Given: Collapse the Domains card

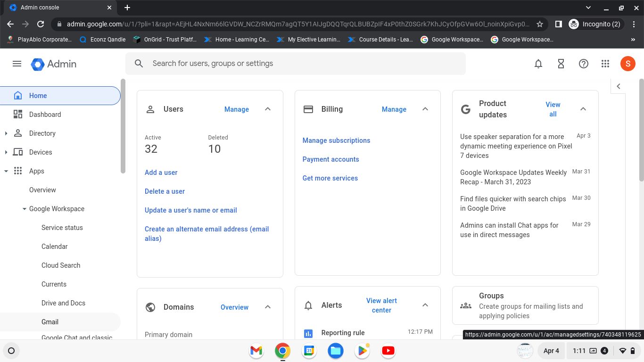Looking at the screenshot, I should (x=268, y=307).
